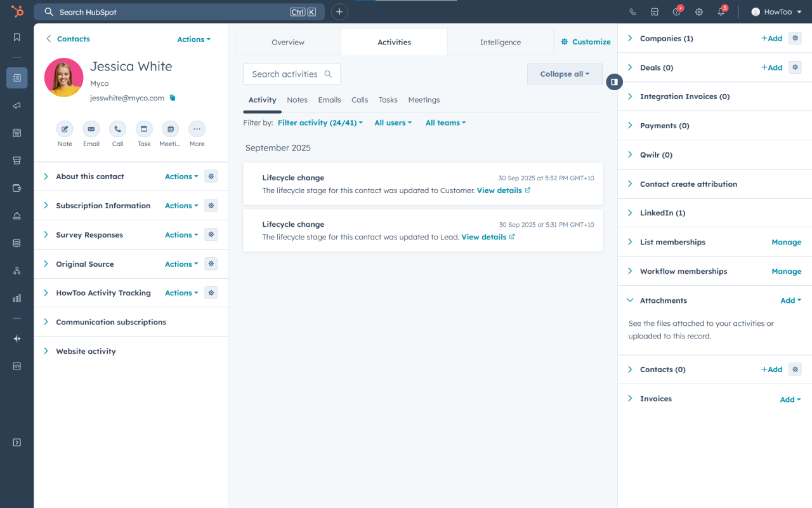
Task: Open the calling phone icon in top bar
Action: pos(632,12)
